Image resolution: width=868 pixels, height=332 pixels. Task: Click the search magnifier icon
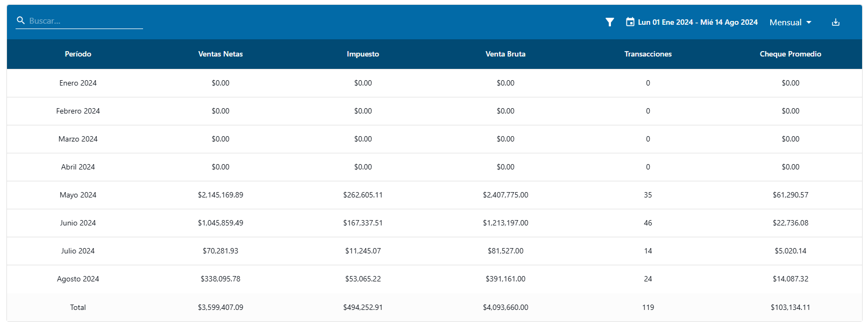coord(21,20)
